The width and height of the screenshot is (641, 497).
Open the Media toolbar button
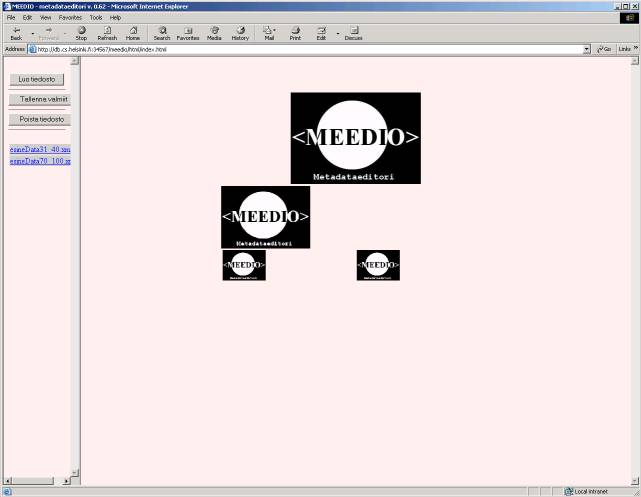point(214,32)
